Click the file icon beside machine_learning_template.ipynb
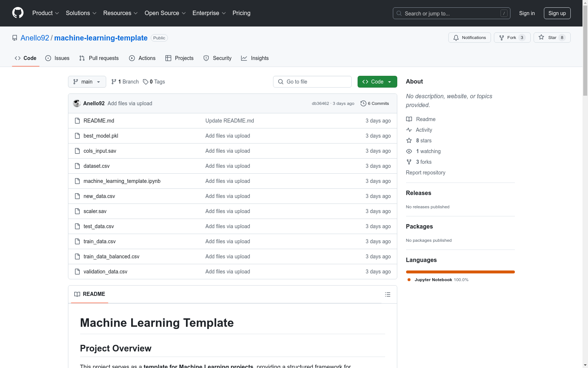Viewport: 588px width, 368px height. pyautogui.click(x=77, y=181)
